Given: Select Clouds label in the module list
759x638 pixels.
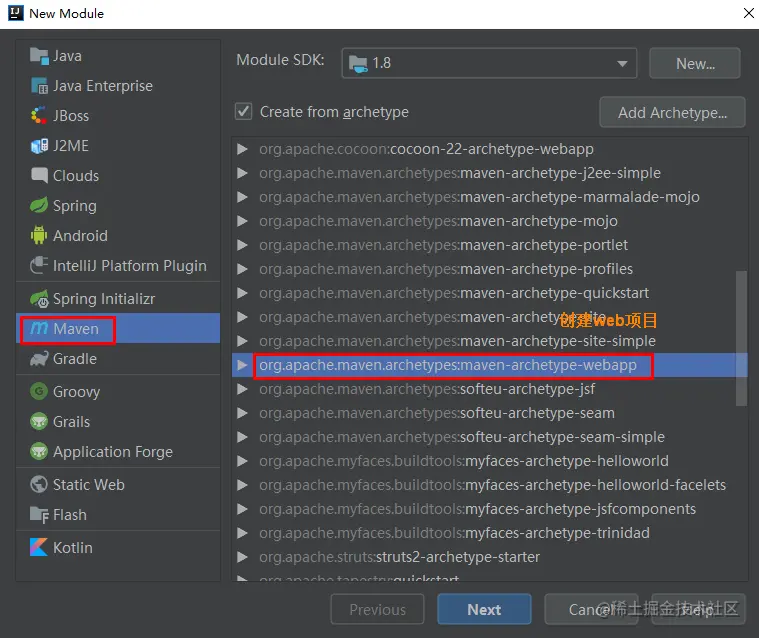Looking at the screenshot, I should [76, 176].
